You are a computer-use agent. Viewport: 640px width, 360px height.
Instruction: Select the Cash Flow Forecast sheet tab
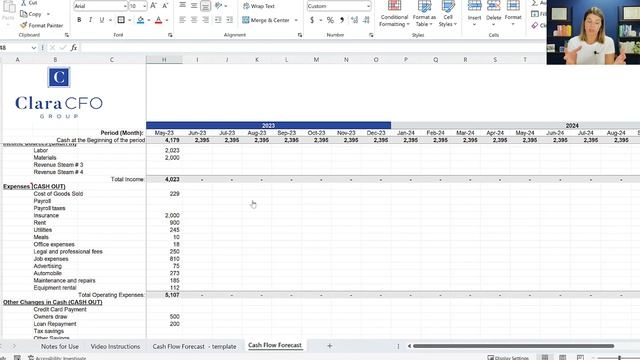click(275, 345)
